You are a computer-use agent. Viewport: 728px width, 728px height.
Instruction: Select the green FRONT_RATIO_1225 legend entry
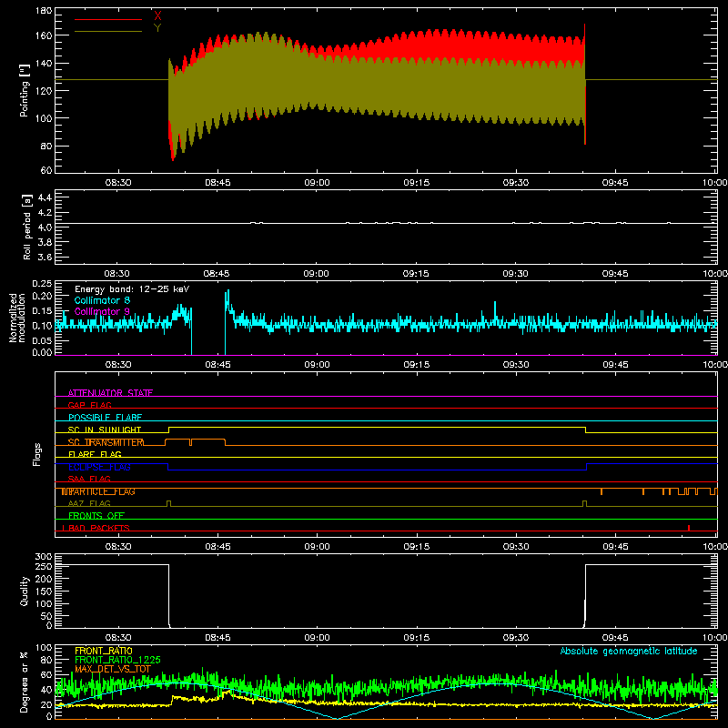[x=117, y=660]
